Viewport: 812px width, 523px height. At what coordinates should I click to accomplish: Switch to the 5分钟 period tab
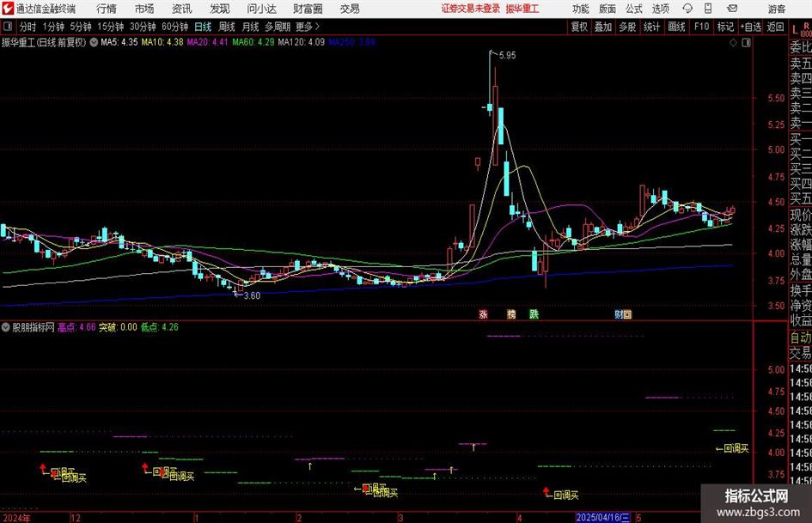[80, 27]
